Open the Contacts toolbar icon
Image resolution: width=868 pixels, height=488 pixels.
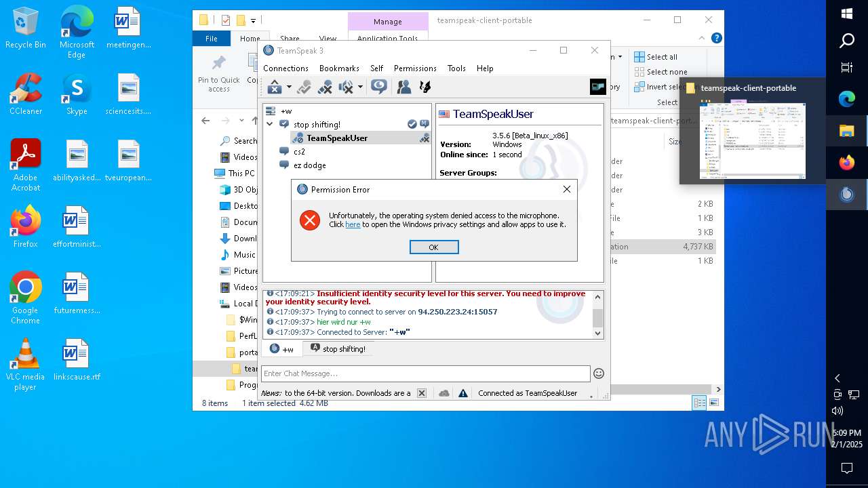403,87
